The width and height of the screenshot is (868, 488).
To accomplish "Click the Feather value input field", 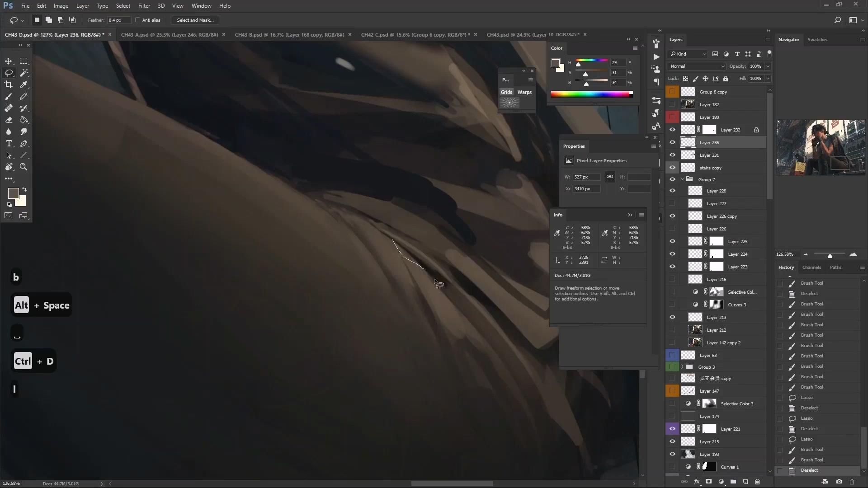I will (118, 20).
